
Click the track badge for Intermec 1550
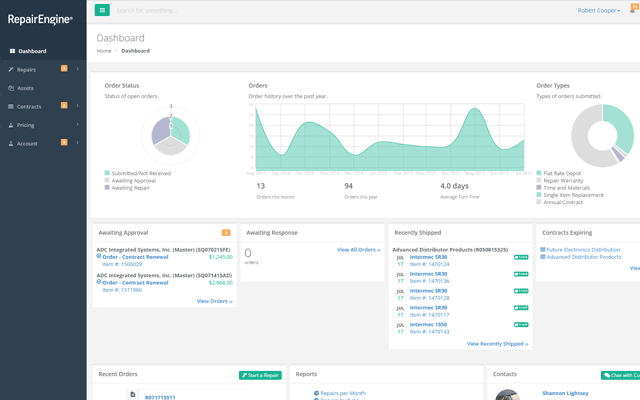pos(521,325)
